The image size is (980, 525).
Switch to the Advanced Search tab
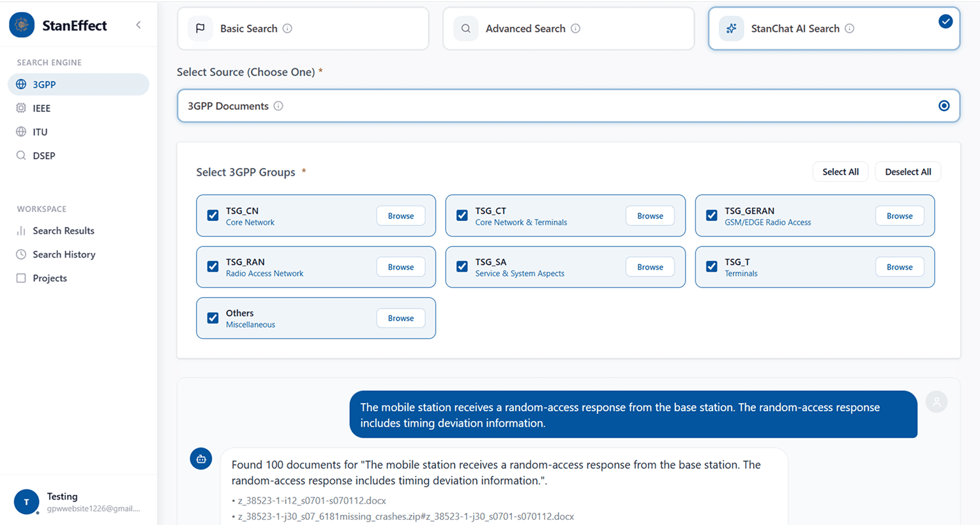coord(568,28)
